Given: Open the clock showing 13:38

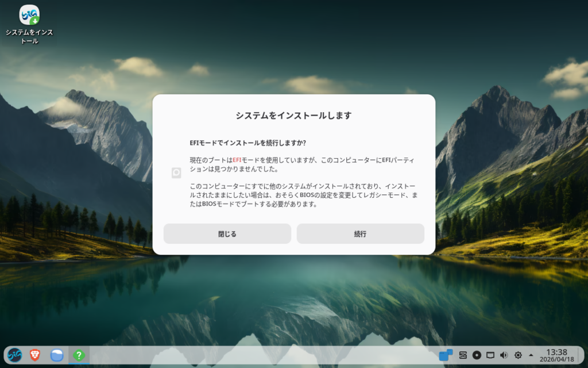Looking at the screenshot, I should tap(556, 351).
